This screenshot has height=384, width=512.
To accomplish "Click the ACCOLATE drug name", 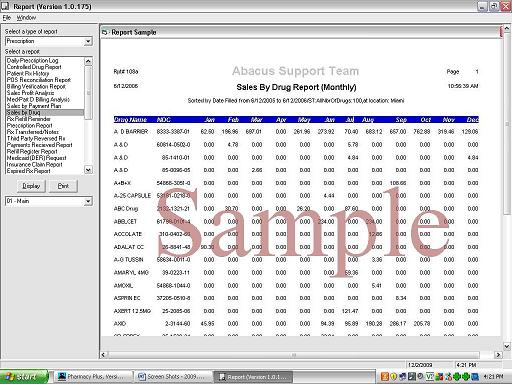I will tap(128, 234).
